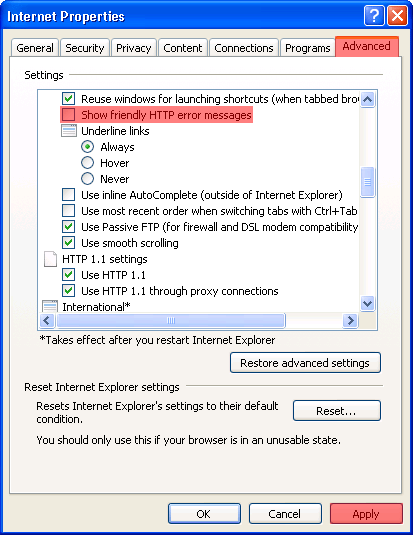Click the settings list scroll down arrow
413x535 pixels.
[368, 303]
